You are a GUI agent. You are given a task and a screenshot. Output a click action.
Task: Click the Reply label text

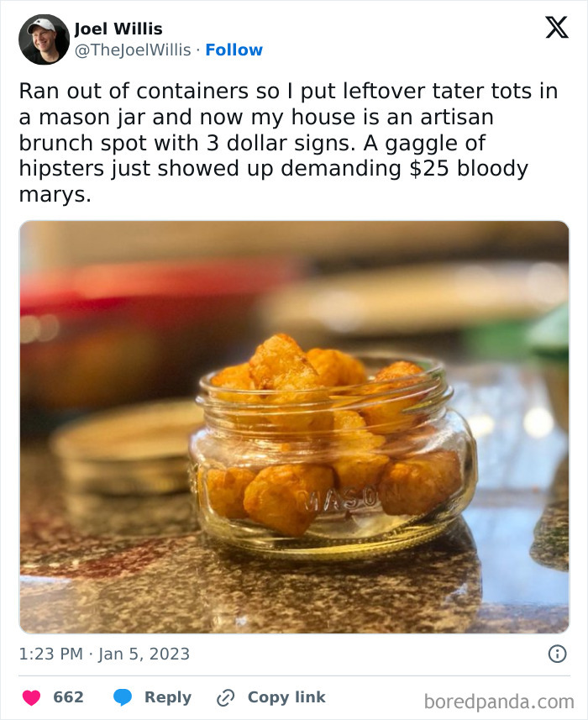point(169,696)
